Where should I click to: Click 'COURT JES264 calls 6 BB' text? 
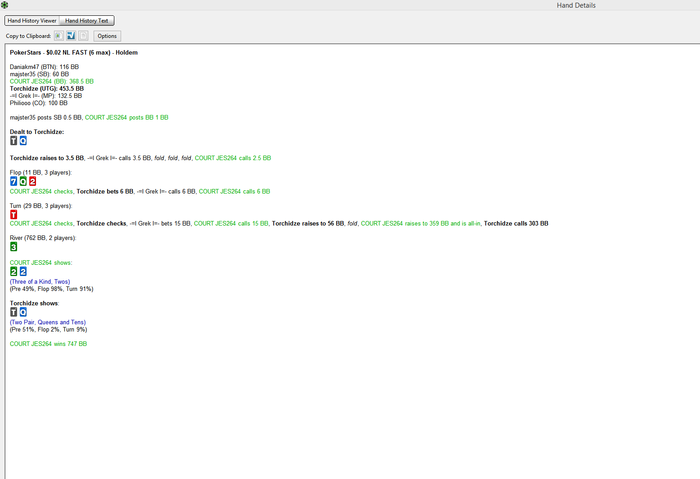[234, 192]
